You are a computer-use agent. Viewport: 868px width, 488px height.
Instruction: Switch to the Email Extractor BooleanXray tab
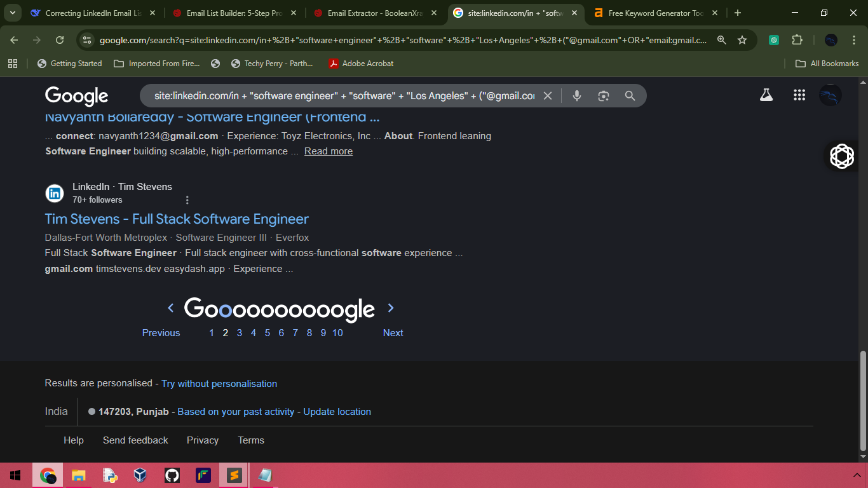pyautogui.click(x=375, y=12)
